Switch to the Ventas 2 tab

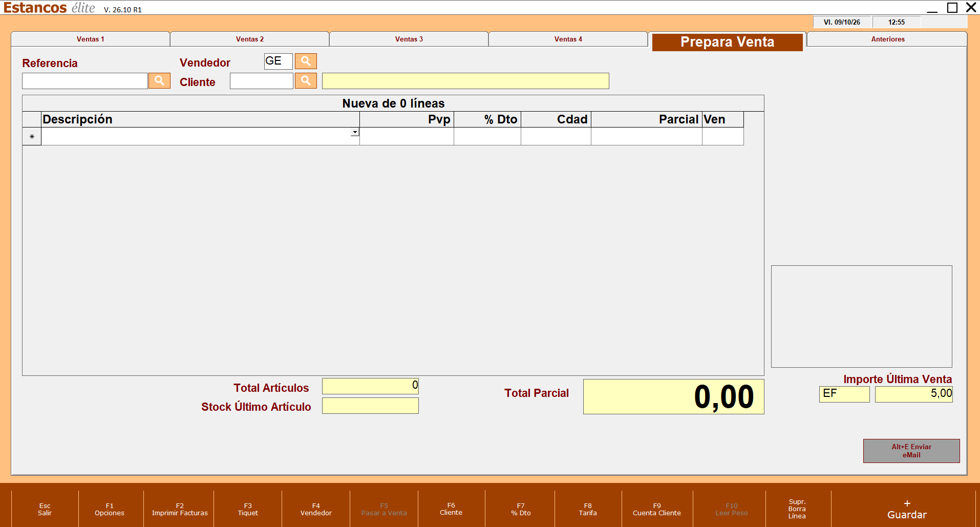tap(250, 39)
